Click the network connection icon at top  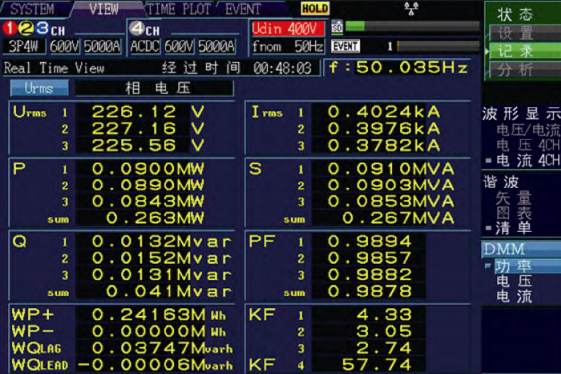pyautogui.click(x=411, y=8)
